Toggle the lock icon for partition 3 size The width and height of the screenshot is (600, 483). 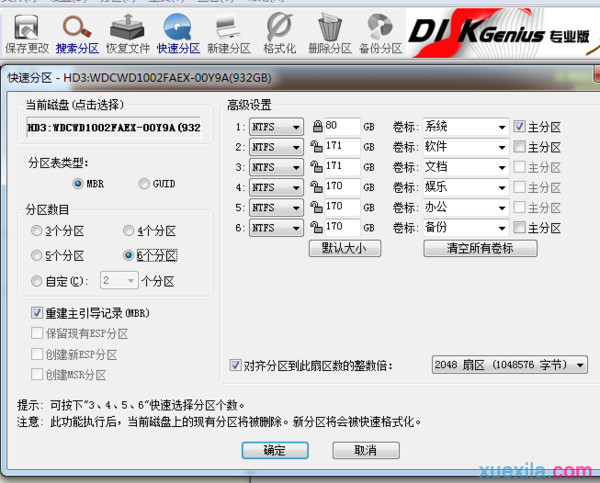coord(316,167)
